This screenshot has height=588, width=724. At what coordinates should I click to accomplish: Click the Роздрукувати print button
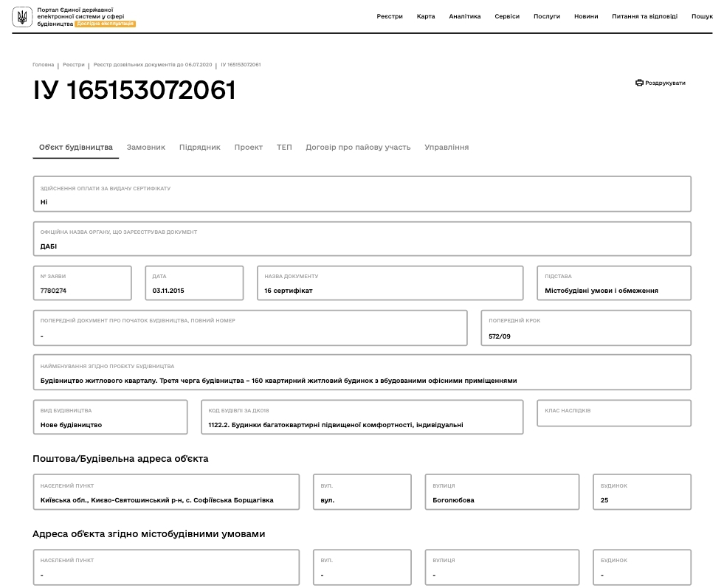pyautogui.click(x=661, y=83)
